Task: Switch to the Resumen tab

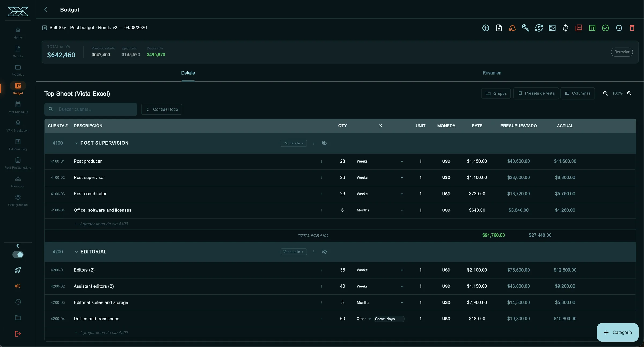Action: click(492, 73)
